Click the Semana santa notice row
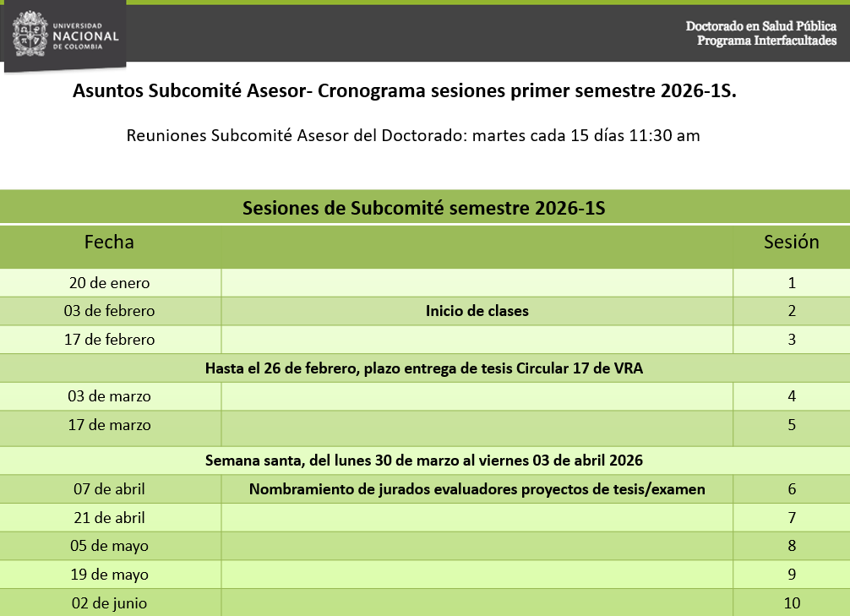Image resolution: width=850 pixels, height=616 pixels. [423, 461]
